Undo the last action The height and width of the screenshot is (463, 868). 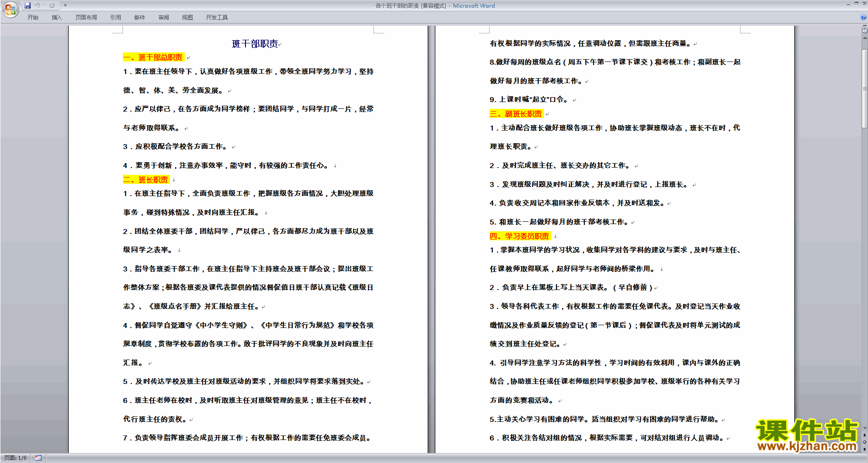tap(38, 5)
